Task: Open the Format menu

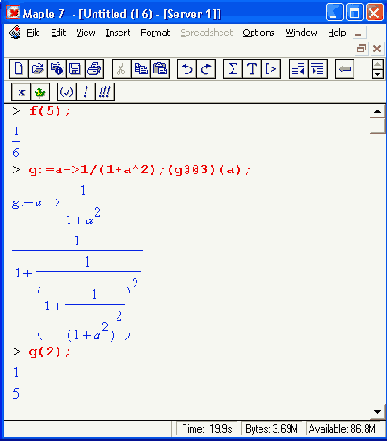Action: tap(155, 33)
